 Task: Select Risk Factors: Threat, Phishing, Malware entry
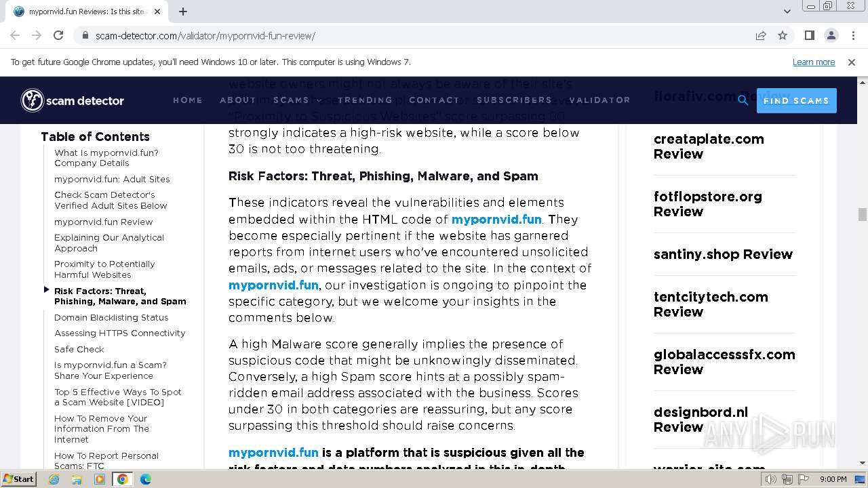pyautogui.click(x=120, y=296)
